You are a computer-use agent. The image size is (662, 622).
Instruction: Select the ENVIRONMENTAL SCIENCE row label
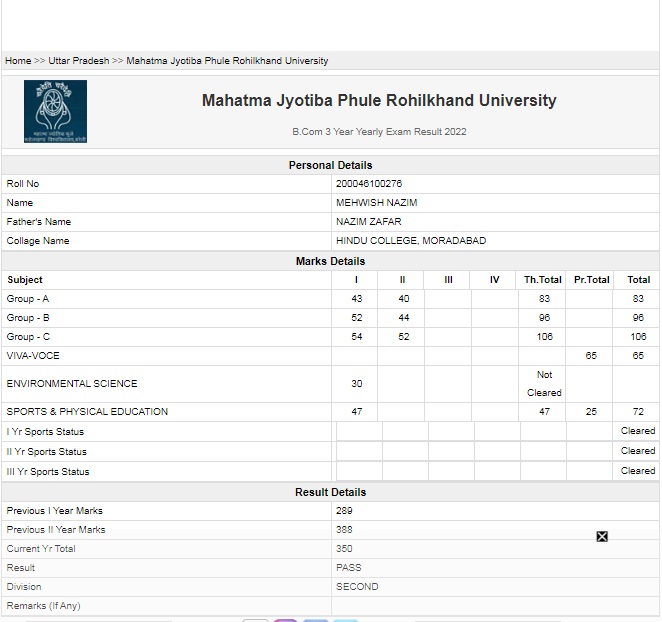(72, 383)
